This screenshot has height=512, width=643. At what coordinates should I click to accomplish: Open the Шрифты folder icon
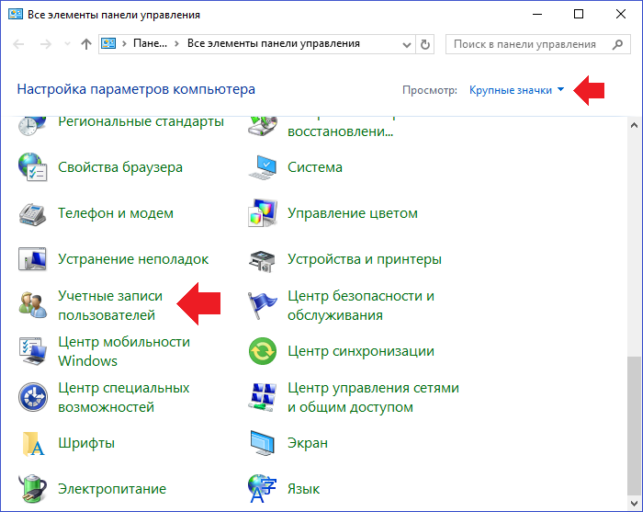pyautogui.click(x=33, y=444)
